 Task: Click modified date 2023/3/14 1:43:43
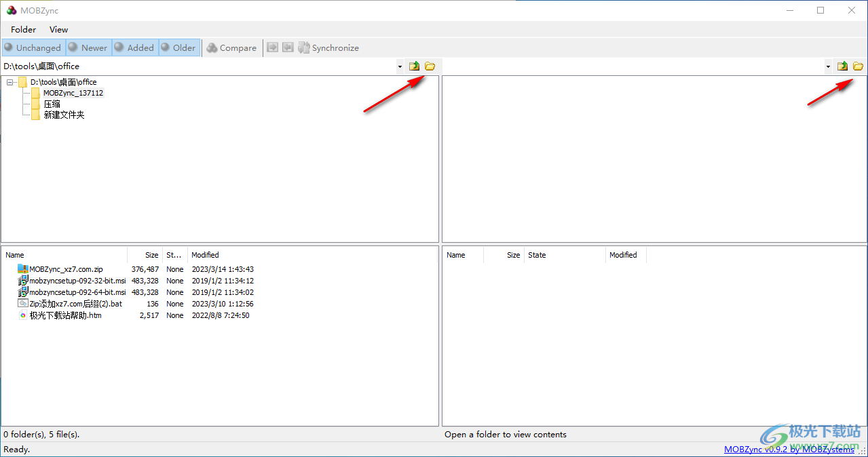coord(223,269)
